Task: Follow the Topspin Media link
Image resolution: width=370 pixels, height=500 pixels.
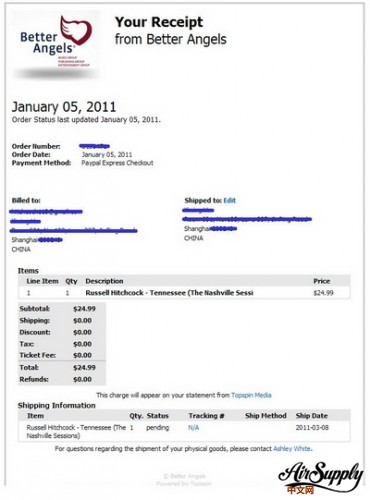Action: [x=251, y=395]
